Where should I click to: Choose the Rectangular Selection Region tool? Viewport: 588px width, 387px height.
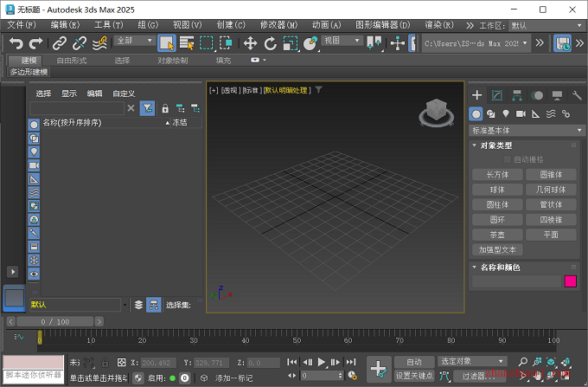tap(207, 43)
